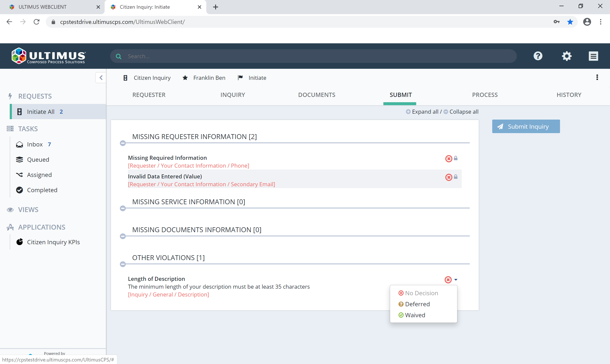610x364 pixels.
Task: Click the Inbox icon under Tasks
Action: coord(20,144)
